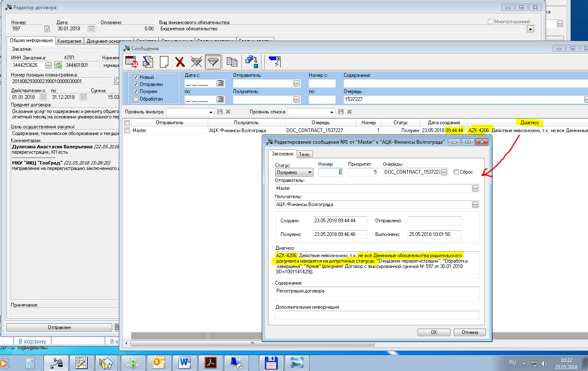Screen dimensions: 588x371
Task: Tick the 'Сброс' checkbox
Action: point(456,172)
